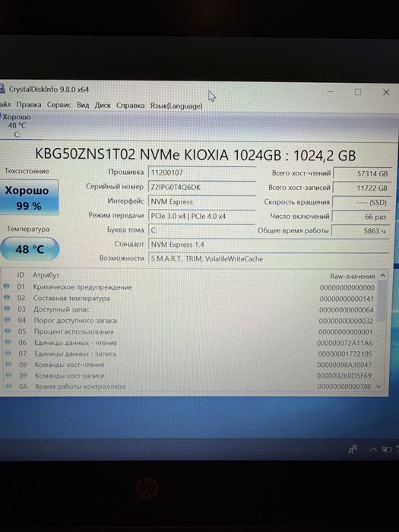Open the Правка menu
Viewport: 399px width, 532px height.
pyautogui.click(x=29, y=105)
